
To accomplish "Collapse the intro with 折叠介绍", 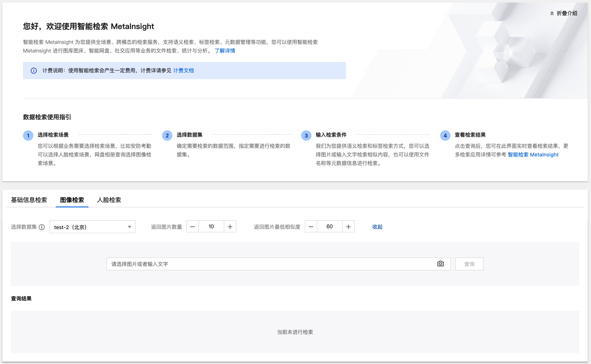I will (x=564, y=14).
